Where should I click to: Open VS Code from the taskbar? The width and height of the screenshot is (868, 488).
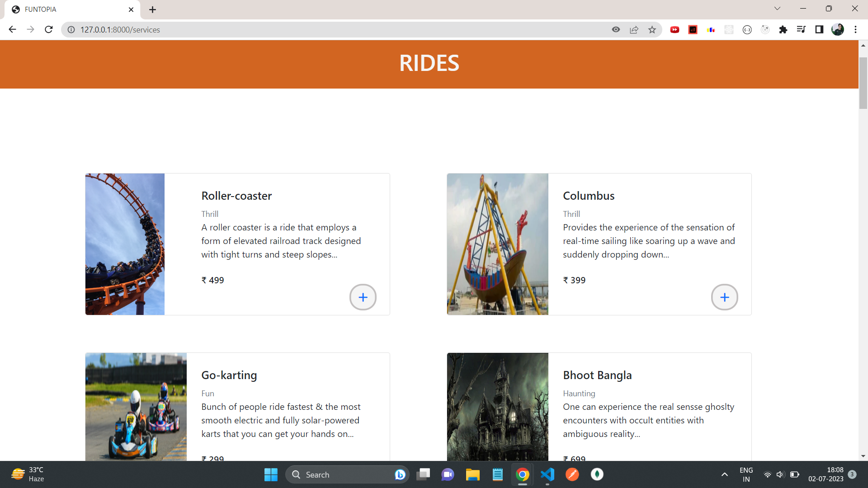tap(547, 474)
